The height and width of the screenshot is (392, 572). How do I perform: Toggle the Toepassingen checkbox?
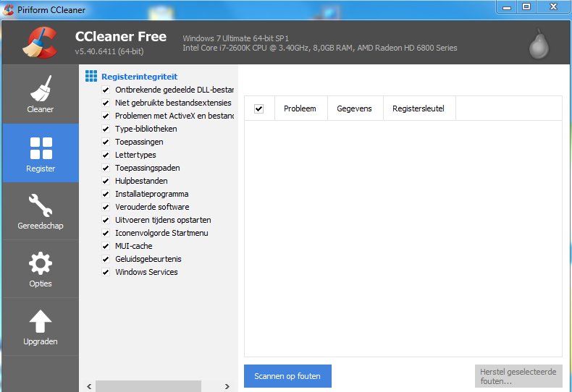[106, 142]
